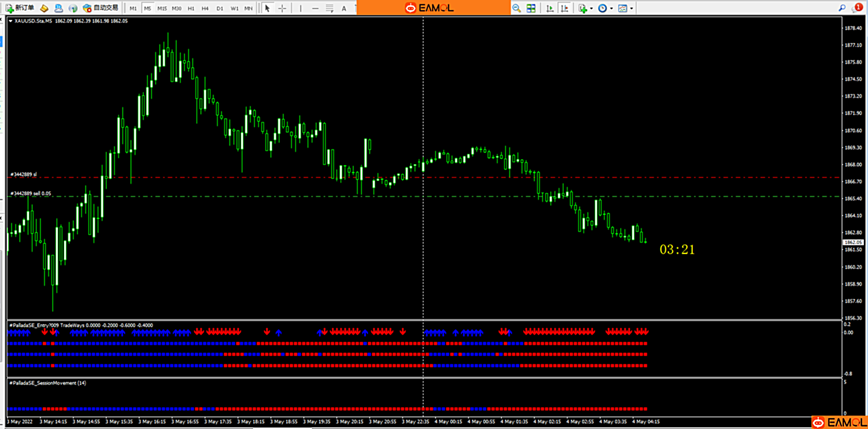The height and width of the screenshot is (429, 868).
Task: Switch chart to M15 timeframe
Action: click(x=162, y=8)
